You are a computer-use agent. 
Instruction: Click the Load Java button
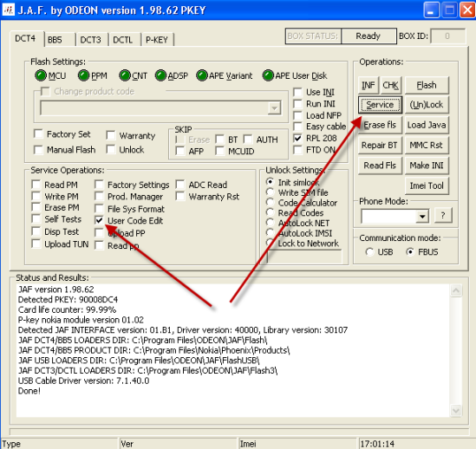(427, 125)
